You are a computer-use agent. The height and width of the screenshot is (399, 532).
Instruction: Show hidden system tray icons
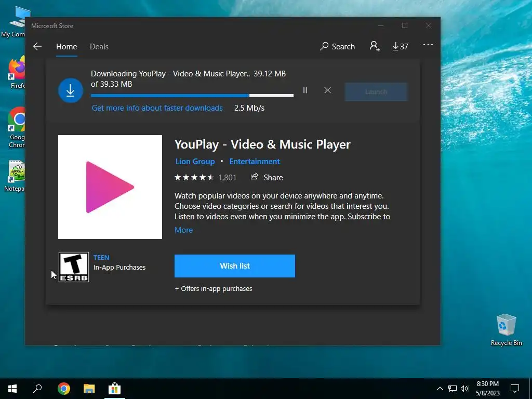pos(440,389)
